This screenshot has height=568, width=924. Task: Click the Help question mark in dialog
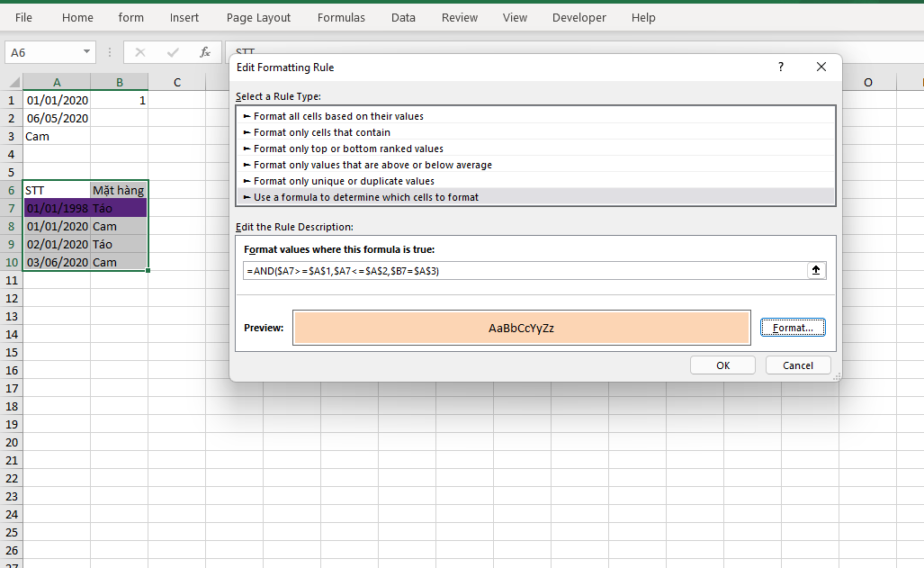pyautogui.click(x=780, y=68)
